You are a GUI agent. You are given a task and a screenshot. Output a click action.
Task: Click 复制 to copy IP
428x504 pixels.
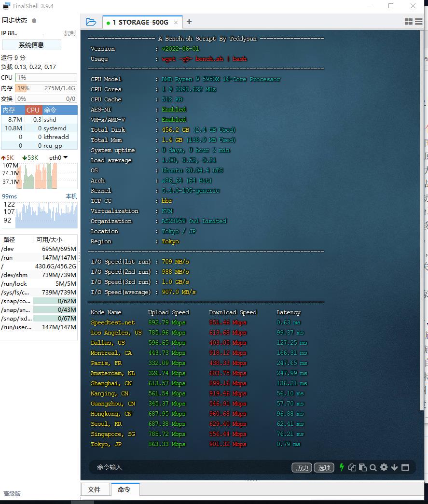(x=70, y=33)
